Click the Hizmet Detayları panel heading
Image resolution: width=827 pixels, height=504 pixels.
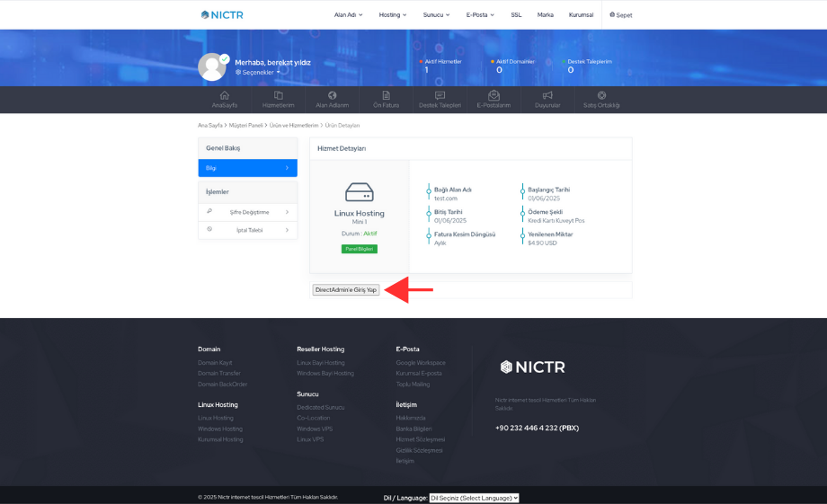[x=342, y=148]
